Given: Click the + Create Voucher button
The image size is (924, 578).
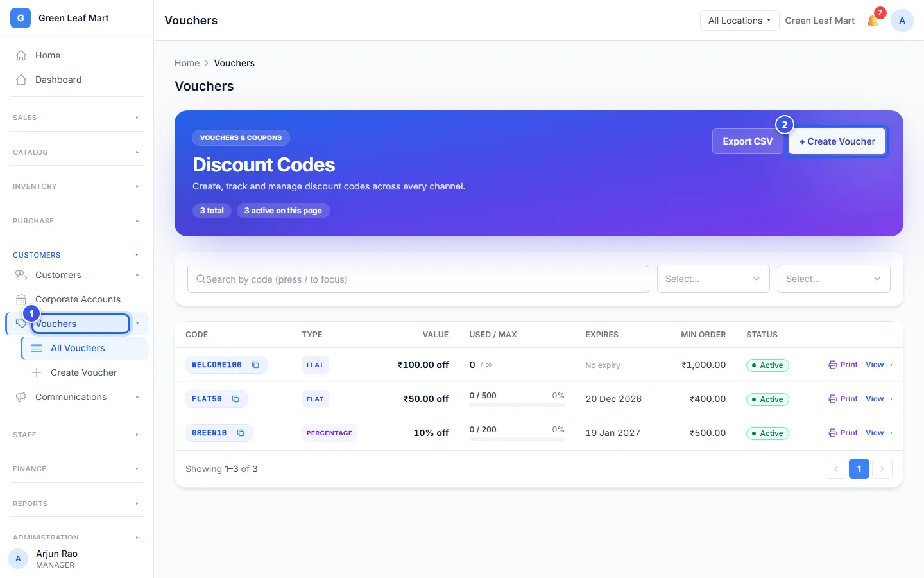Looking at the screenshot, I should pyautogui.click(x=837, y=141).
